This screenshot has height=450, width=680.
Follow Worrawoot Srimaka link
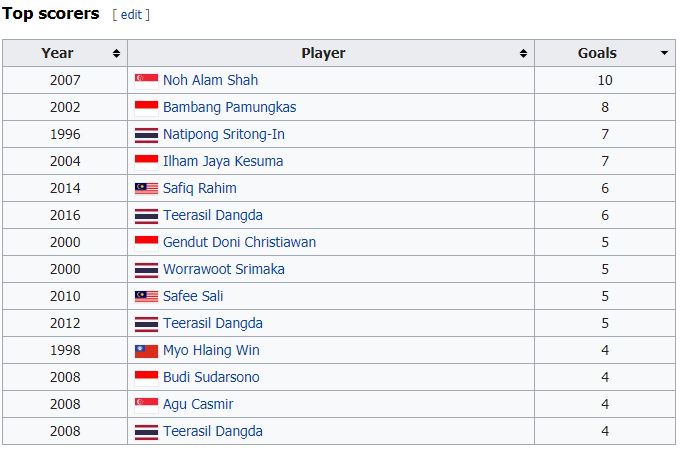coord(223,269)
